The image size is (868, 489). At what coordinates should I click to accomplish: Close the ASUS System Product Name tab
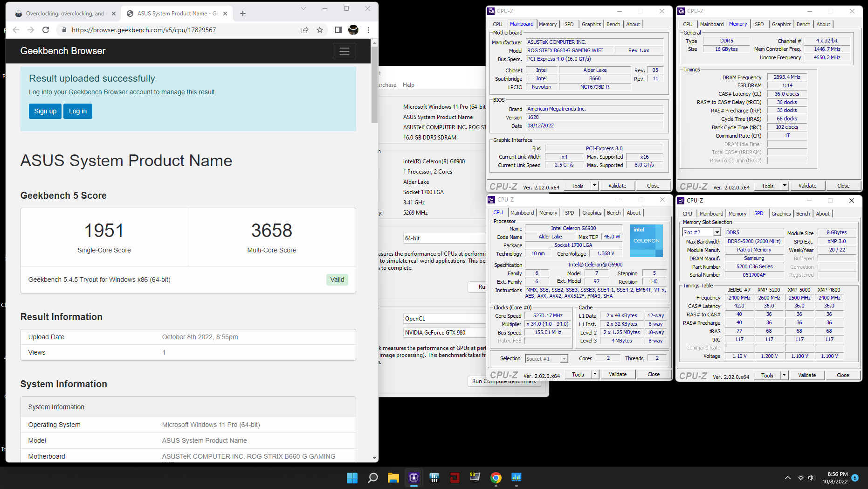[x=225, y=14]
